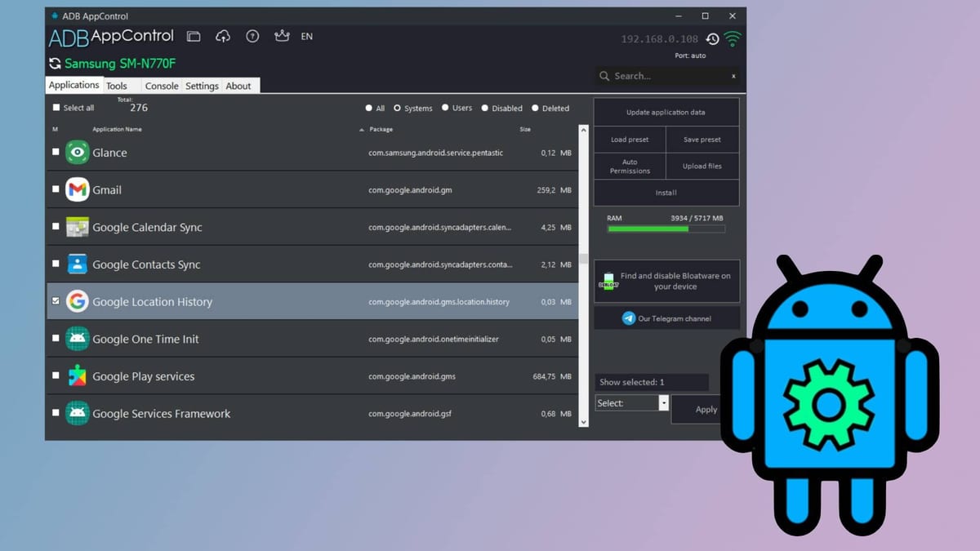
Task: Click the search magnifier icon
Action: pyautogui.click(x=604, y=76)
